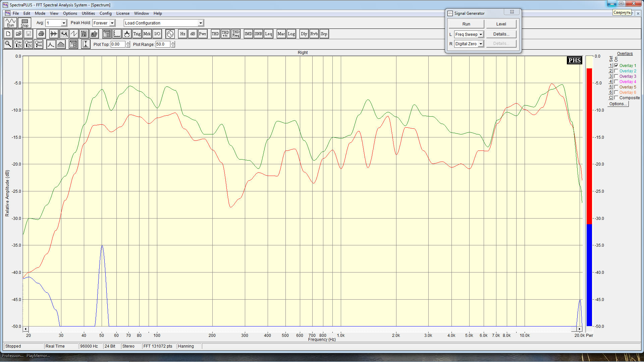The height and width of the screenshot is (362, 644).
Task: Open a file using the folder icon
Action: 18,34
